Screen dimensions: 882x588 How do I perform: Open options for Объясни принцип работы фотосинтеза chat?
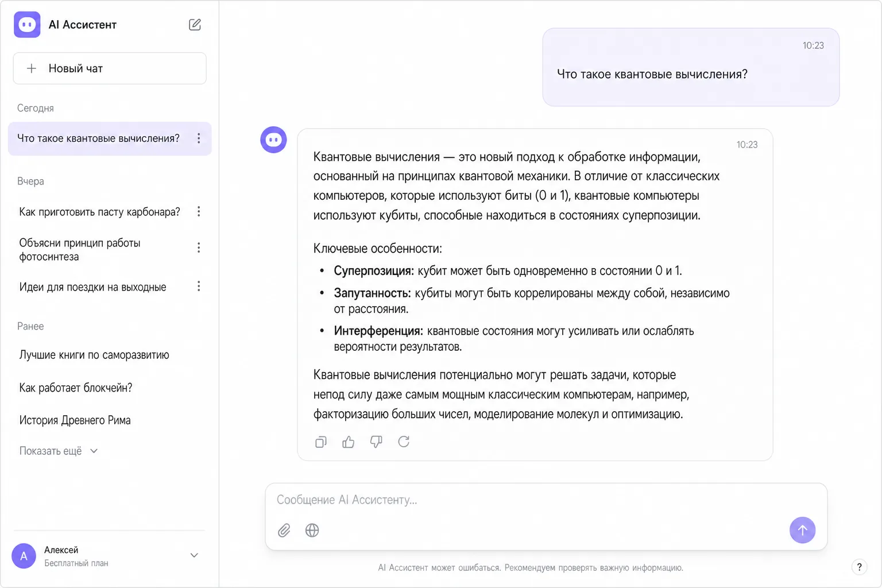[x=199, y=247]
